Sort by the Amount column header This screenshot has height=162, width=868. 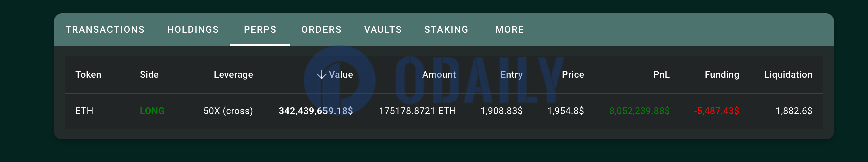439,75
